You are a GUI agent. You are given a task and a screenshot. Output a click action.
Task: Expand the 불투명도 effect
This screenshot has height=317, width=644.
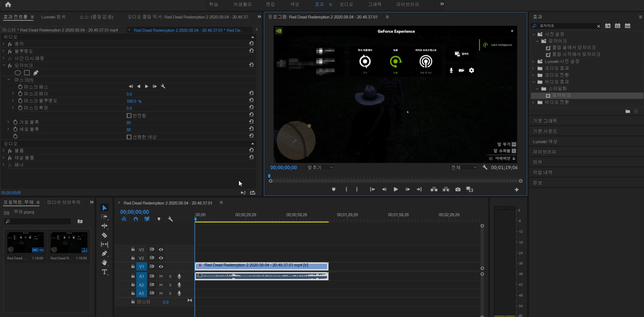(x=3, y=51)
